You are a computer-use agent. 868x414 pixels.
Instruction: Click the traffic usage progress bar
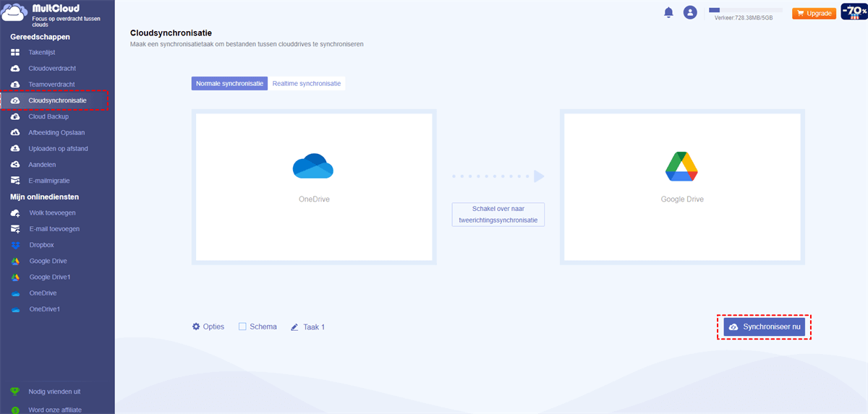point(745,10)
